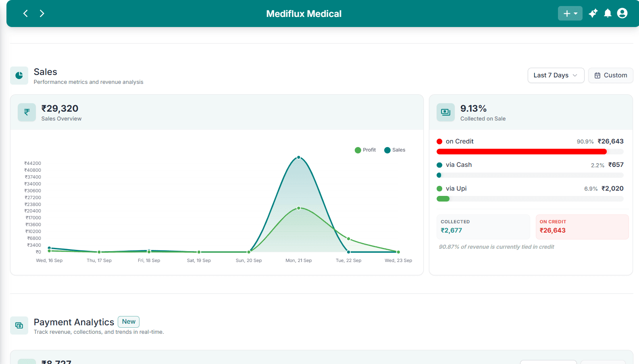Image resolution: width=639 pixels, height=364 pixels.
Task: Go back with the left chevron arrow
Action: pos(25,13)
